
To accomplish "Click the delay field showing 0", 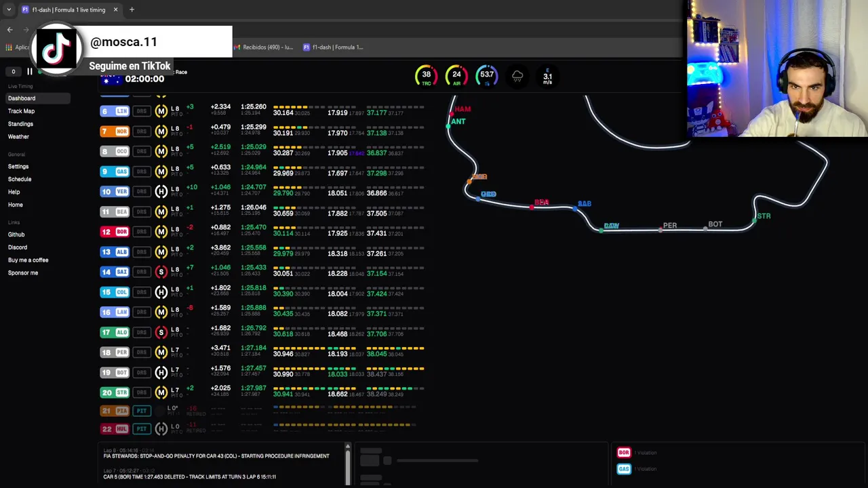I will (13, 71).
